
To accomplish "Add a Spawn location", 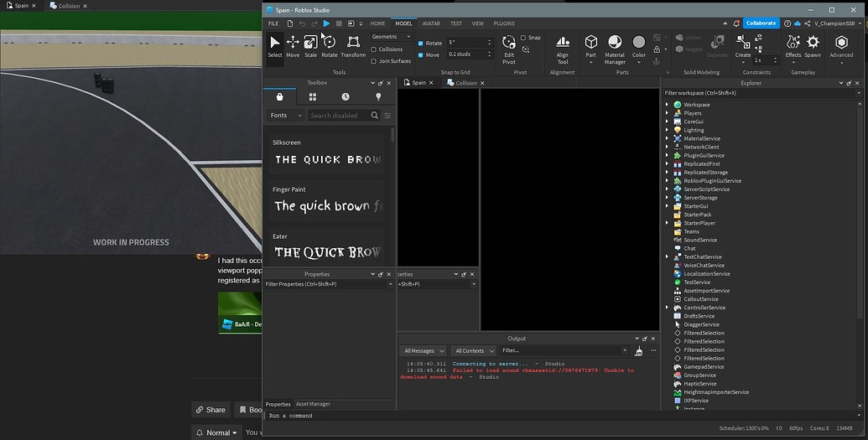I will click(813, 46).
